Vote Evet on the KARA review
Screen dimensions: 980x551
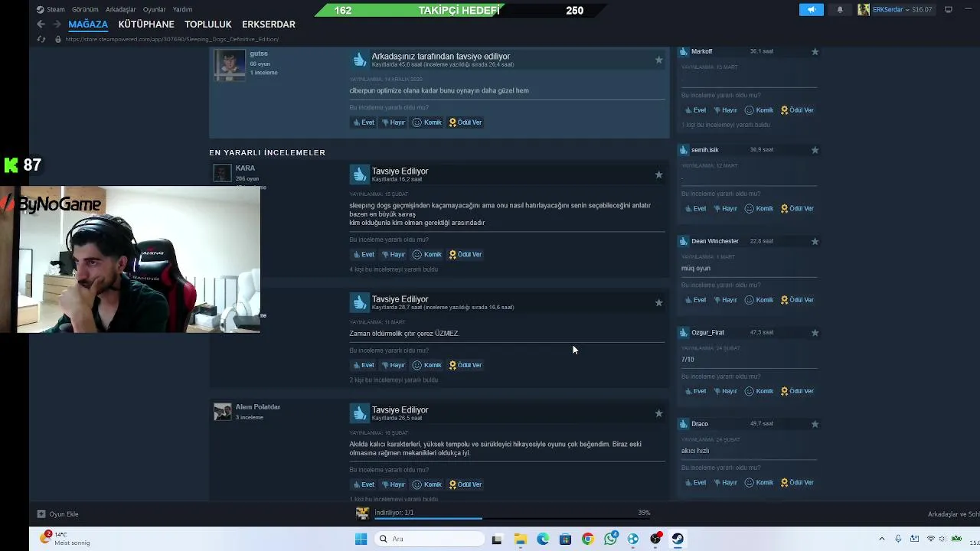click(x=364, y=255)
